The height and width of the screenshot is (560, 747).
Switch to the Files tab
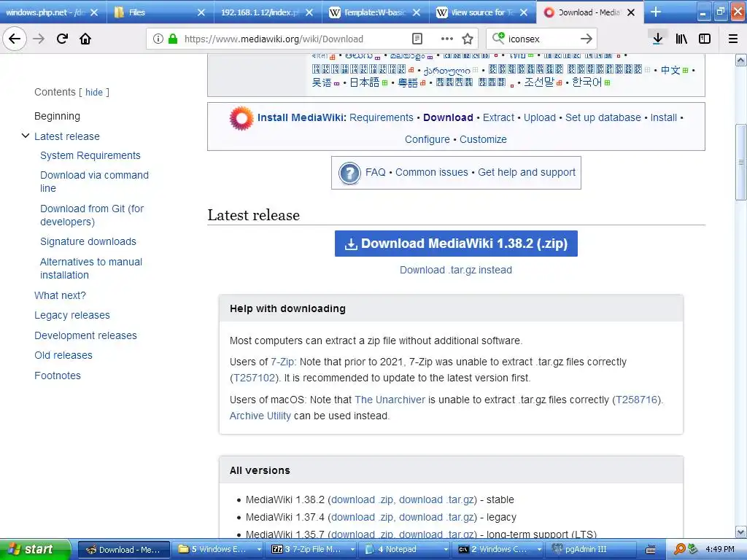click(x=152, y=12)
